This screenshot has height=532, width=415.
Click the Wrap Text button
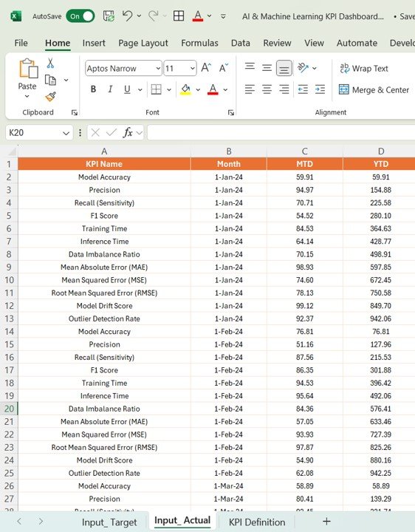(364, 68)
